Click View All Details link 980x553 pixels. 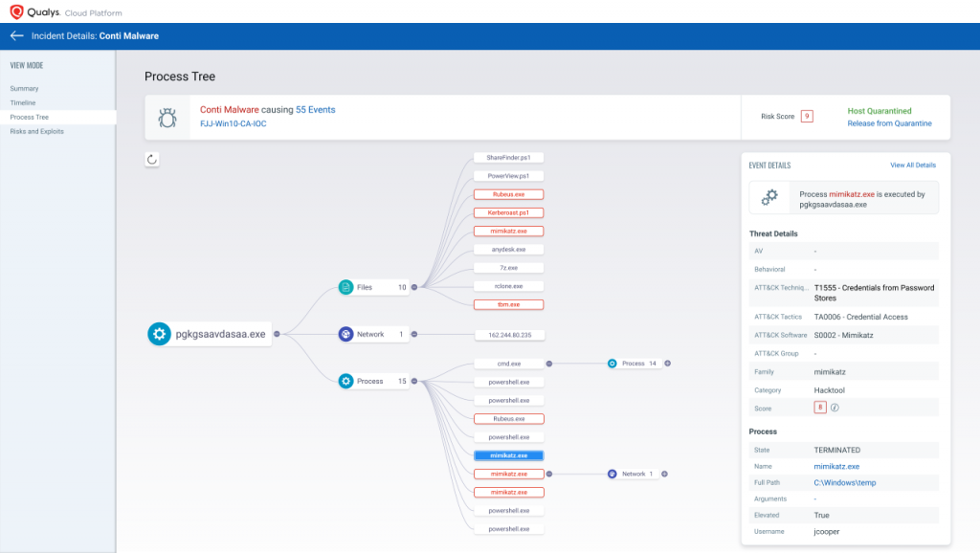tap(912, 166)
